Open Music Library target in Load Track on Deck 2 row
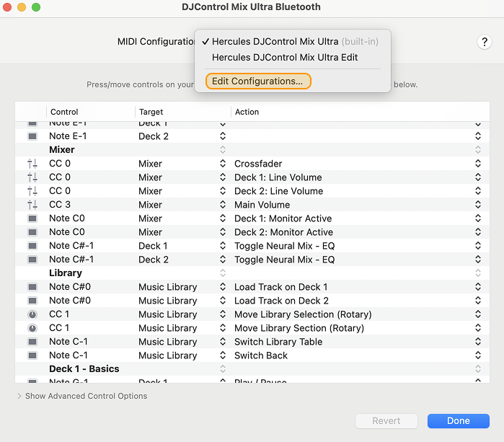 coord(223,301)
